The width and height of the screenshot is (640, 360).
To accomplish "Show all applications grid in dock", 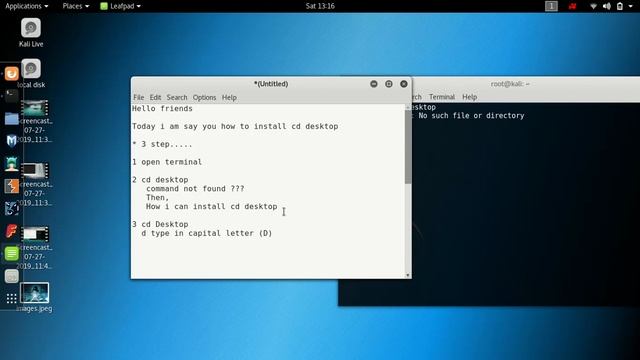I will (x=11, y=299).
